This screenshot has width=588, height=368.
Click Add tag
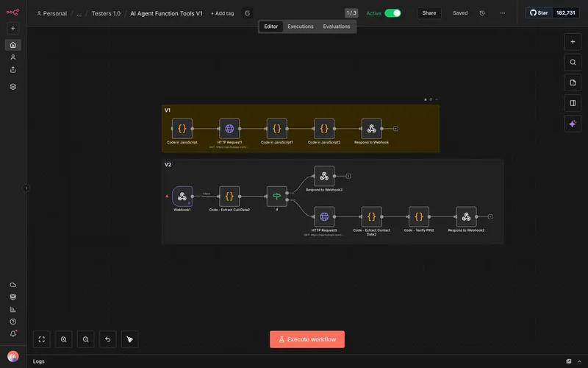223,13
